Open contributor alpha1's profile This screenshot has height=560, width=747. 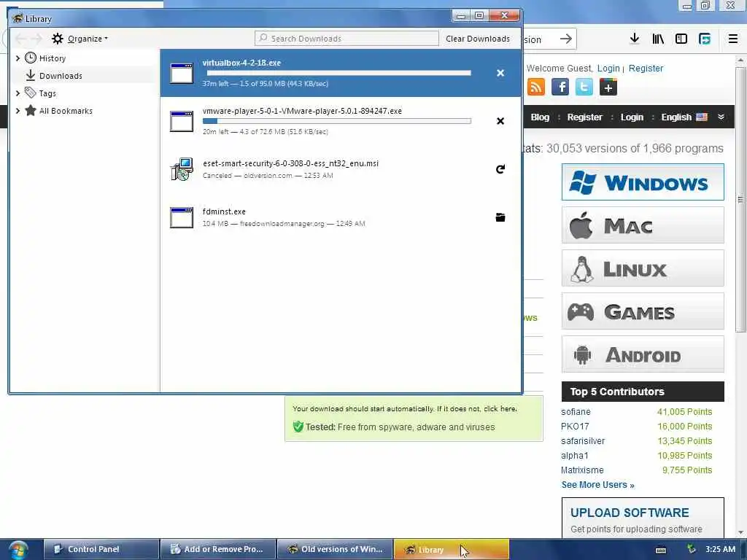click(575, 456)
